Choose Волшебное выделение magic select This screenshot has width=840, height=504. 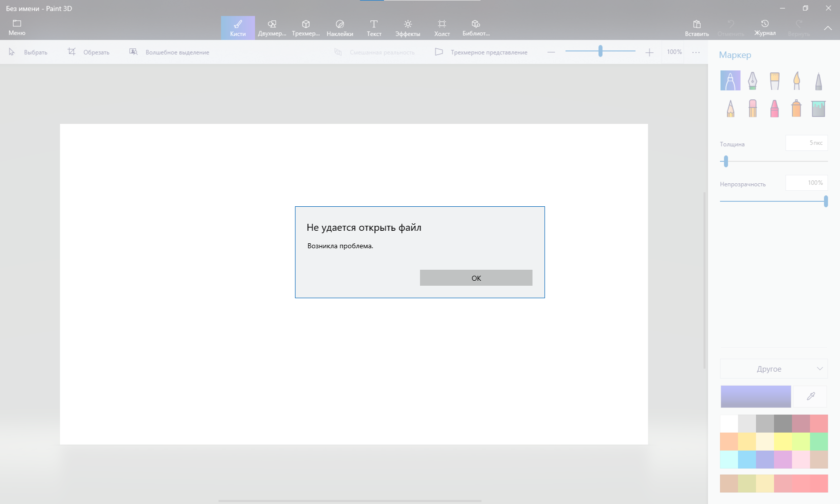[169, 52]
